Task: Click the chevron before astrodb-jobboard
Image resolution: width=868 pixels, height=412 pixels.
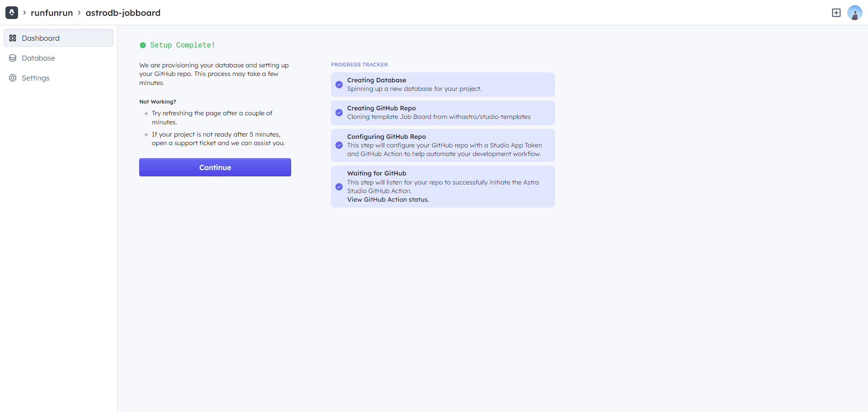Action: (x=79, y=13)
